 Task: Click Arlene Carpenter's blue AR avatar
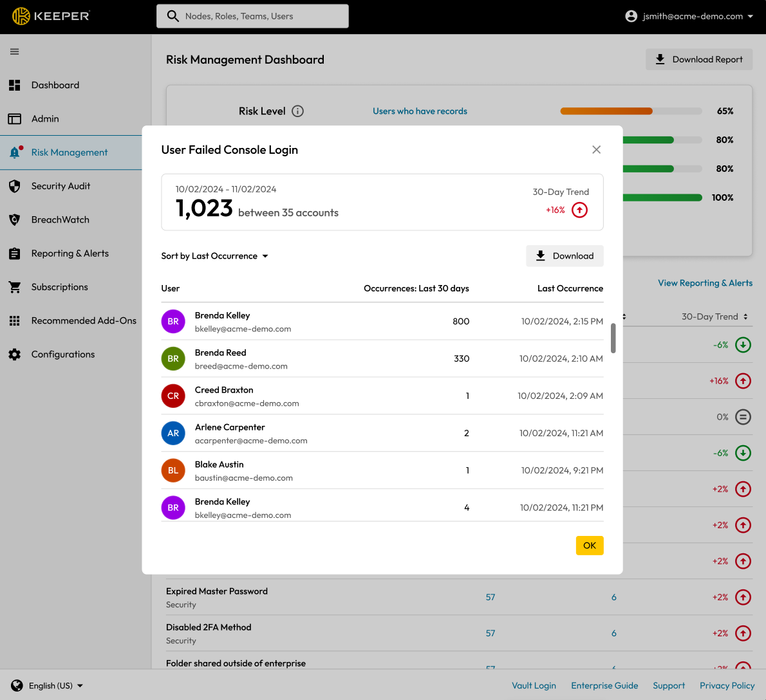pyautogui.click(x=173, y=434)
